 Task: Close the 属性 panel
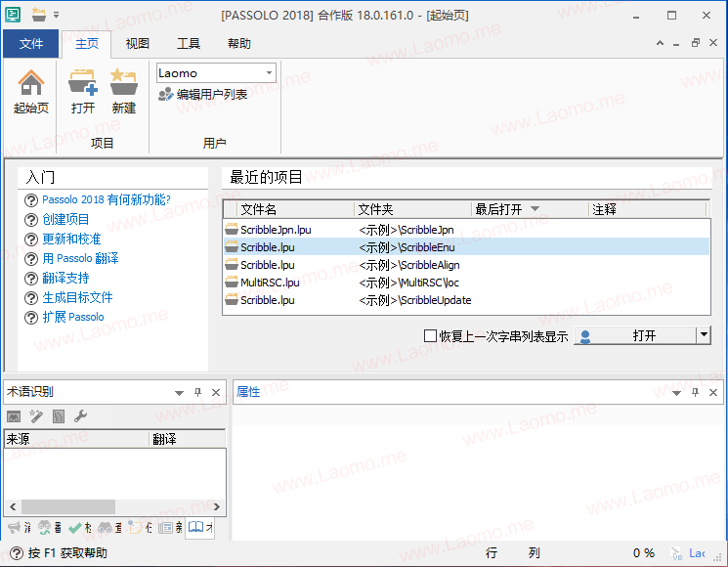pos(713,392)
